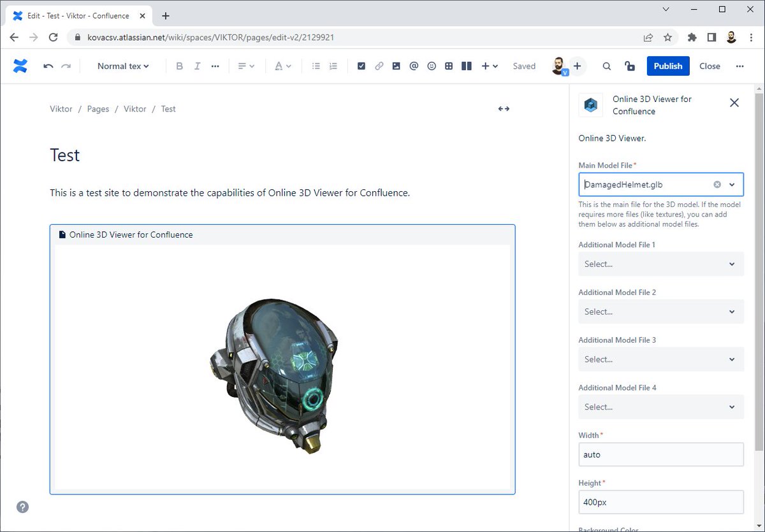The width and height of the screenshot is (765, 532).
Task: Click the user avatar in the editor toolbar
Action: (x=559, y=66)
